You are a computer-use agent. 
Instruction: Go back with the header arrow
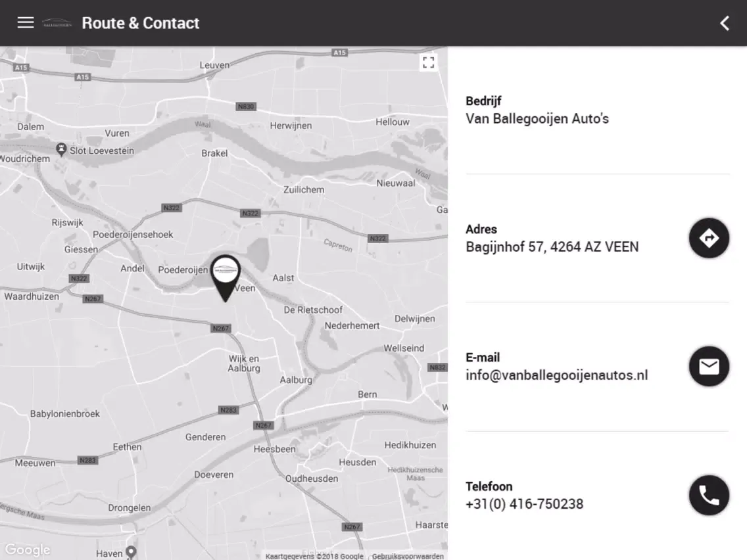(x=725, y=24)
